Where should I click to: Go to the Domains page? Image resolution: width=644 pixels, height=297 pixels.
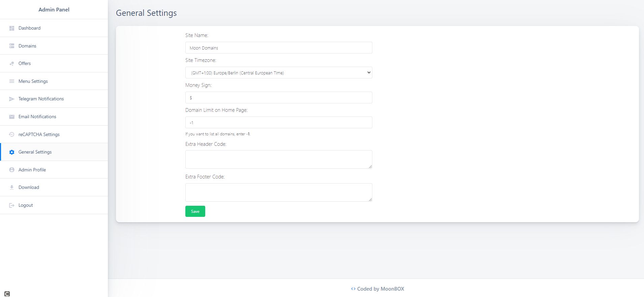pos(54,46)
